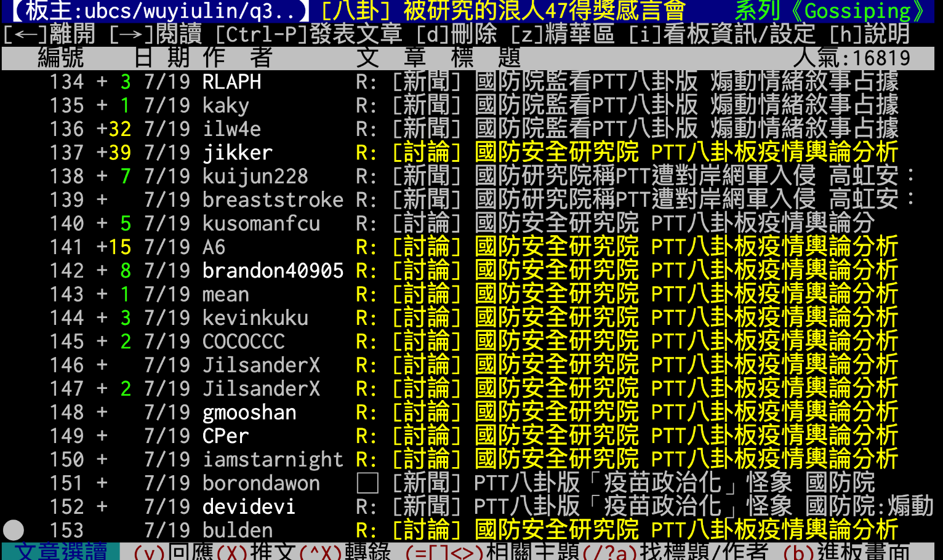Click the round cursor beside article 153

coord(14,530)
